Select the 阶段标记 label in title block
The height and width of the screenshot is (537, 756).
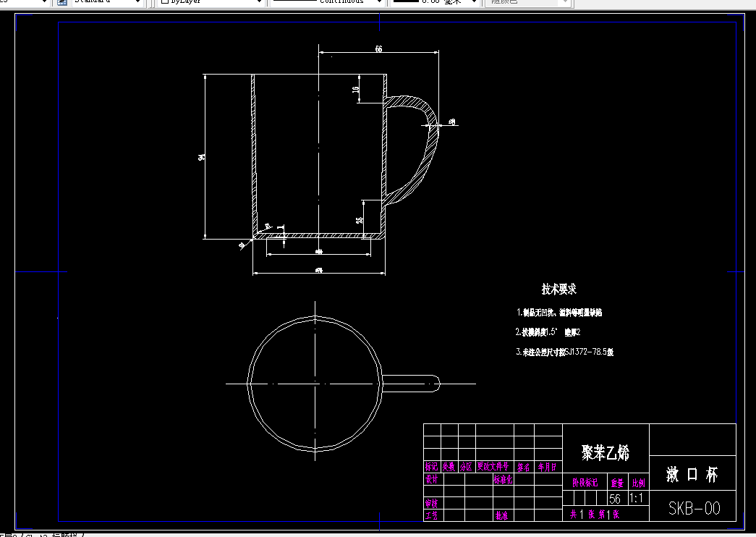[x=585, y=483]
